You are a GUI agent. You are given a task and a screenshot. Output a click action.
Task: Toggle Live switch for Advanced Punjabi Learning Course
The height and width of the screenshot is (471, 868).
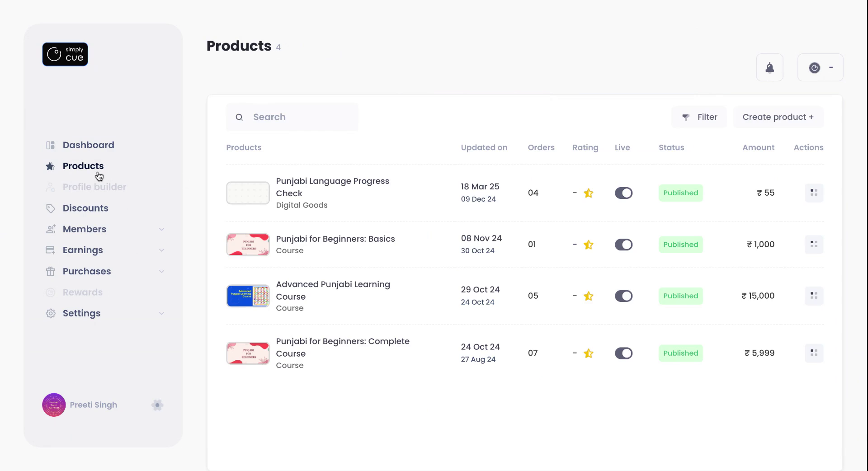623,296
